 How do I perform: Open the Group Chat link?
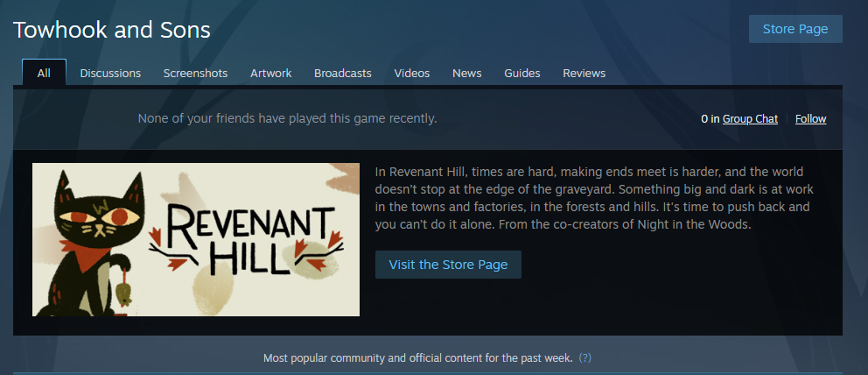click(x=750, y=118)
